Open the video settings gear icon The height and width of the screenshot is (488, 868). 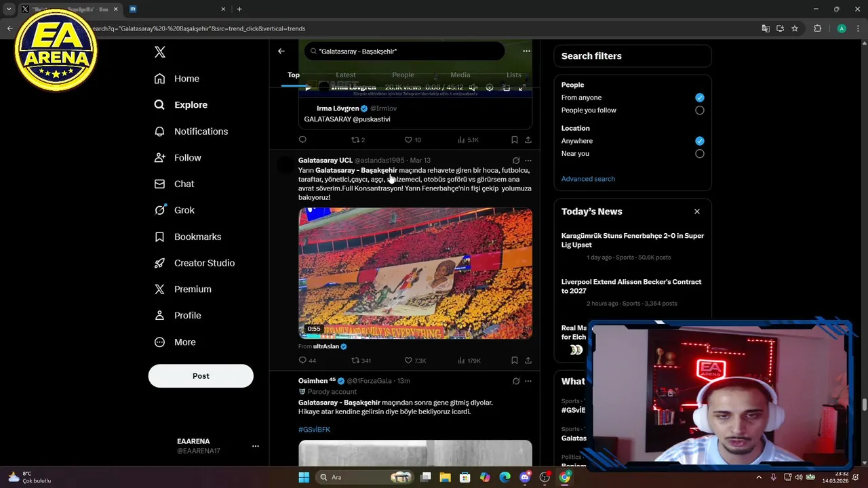pos(490,87)
